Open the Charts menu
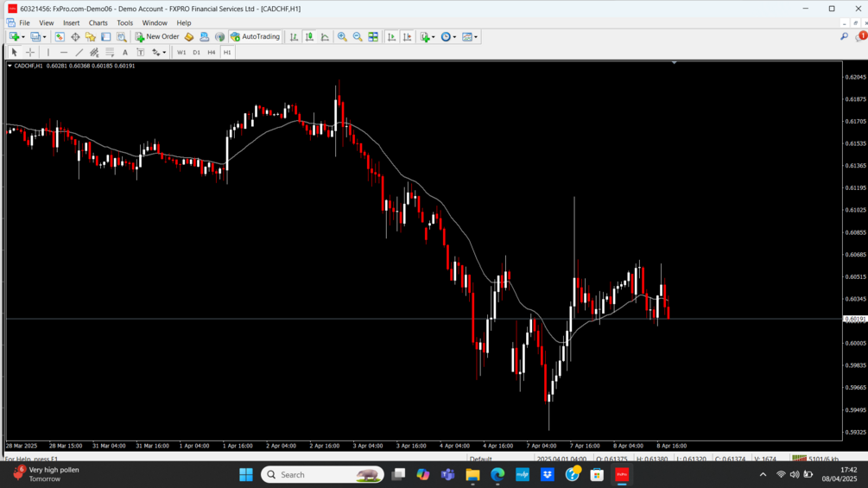 pos(98,22)
